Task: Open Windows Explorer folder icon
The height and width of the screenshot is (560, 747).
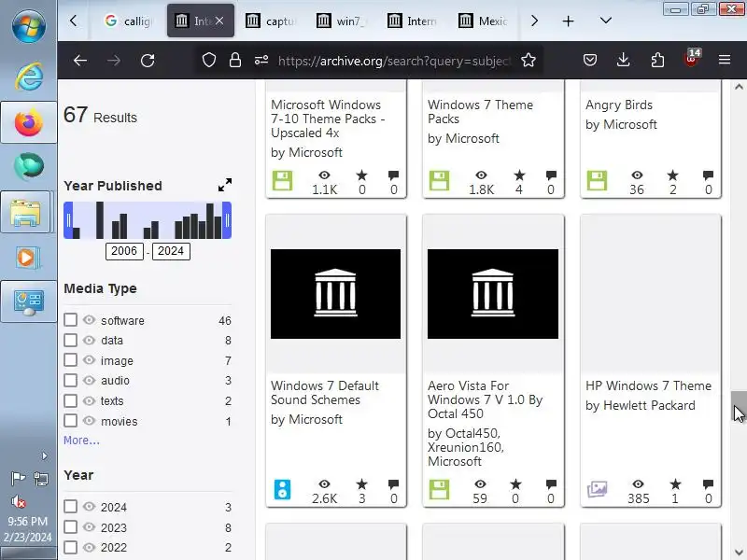Action: [26, 213]
